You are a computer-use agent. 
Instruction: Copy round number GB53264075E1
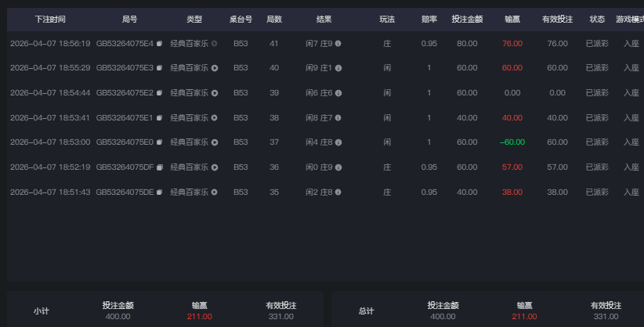(x=159, y=118)
